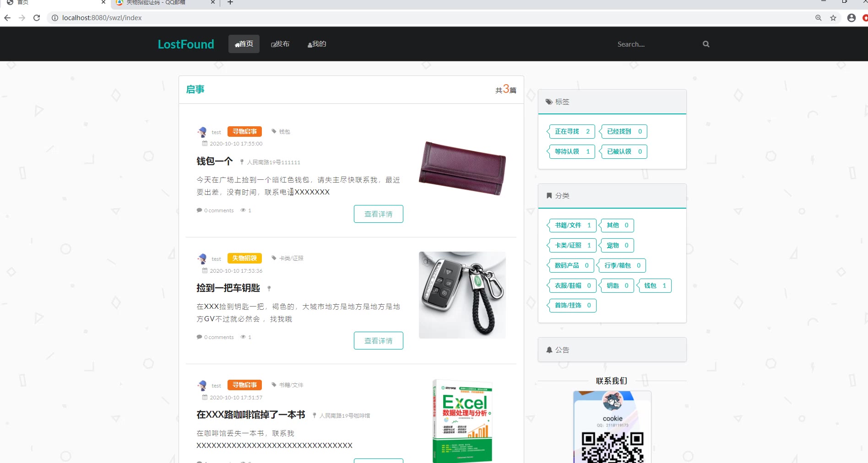Select the 数码产品 category
The image size is (868, 463).
pyautogui.click(x=571, y=265)
